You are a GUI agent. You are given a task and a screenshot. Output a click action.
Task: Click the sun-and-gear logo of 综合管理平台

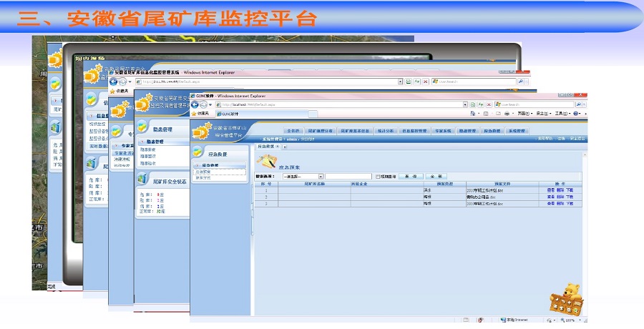(202, 131)
